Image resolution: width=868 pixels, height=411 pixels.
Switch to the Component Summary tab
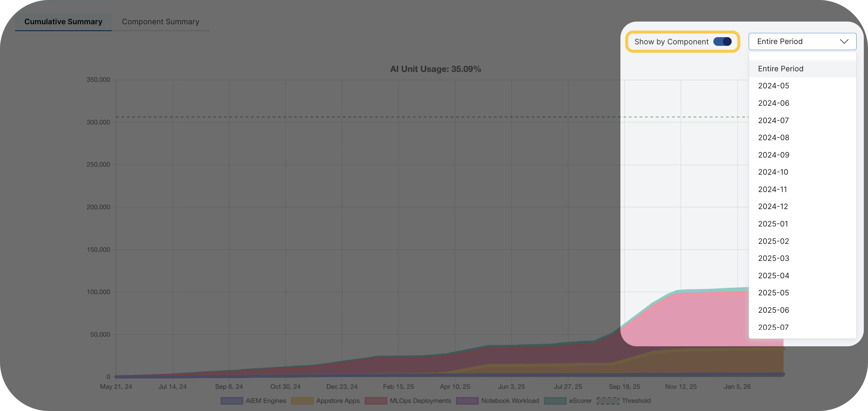160,22
